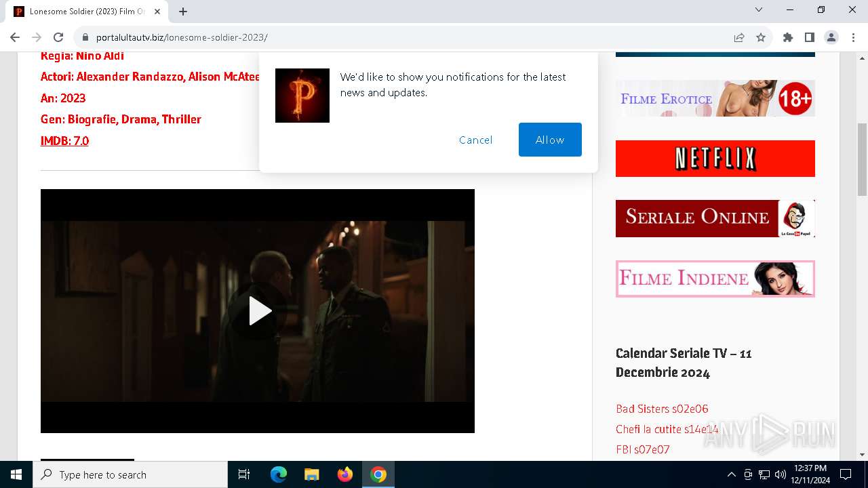The width and height of the screenshot is (868, 488).
Task: Click the flaming P notification logo
Action: click(302, 96)
